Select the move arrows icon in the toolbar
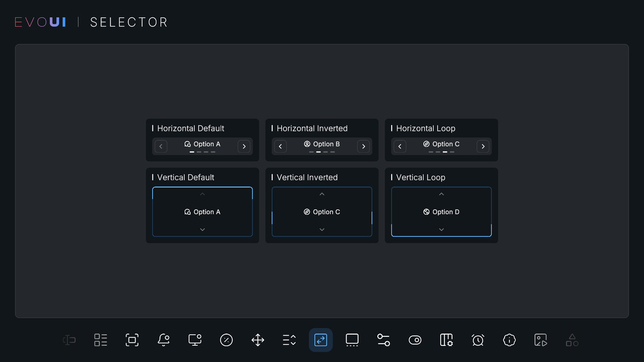 pos(258,339)
